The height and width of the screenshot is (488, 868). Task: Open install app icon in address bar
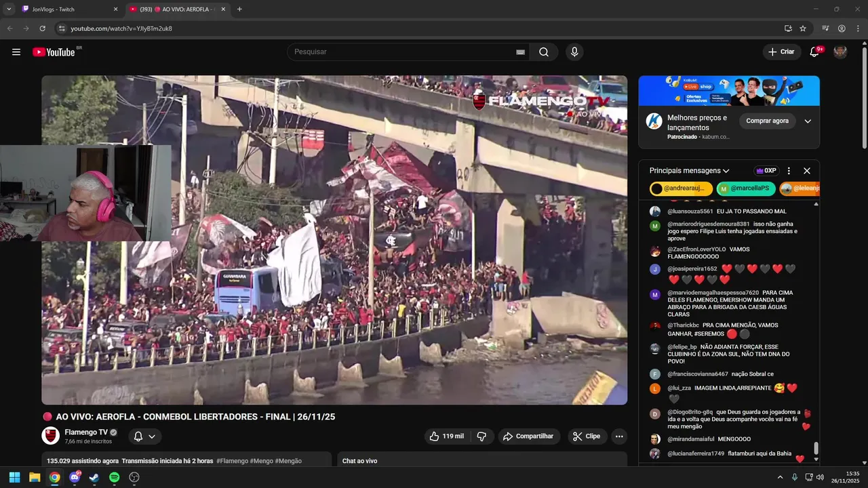point(788,28)
